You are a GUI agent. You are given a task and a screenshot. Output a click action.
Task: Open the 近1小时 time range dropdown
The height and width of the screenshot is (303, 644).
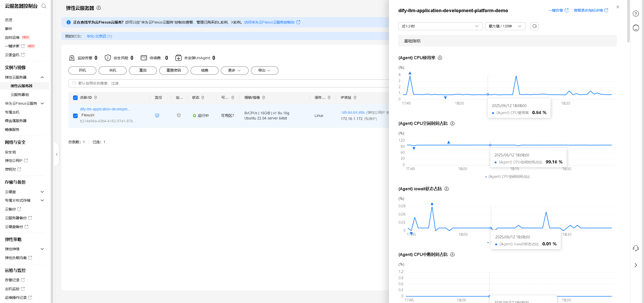[x=440, y=26]
